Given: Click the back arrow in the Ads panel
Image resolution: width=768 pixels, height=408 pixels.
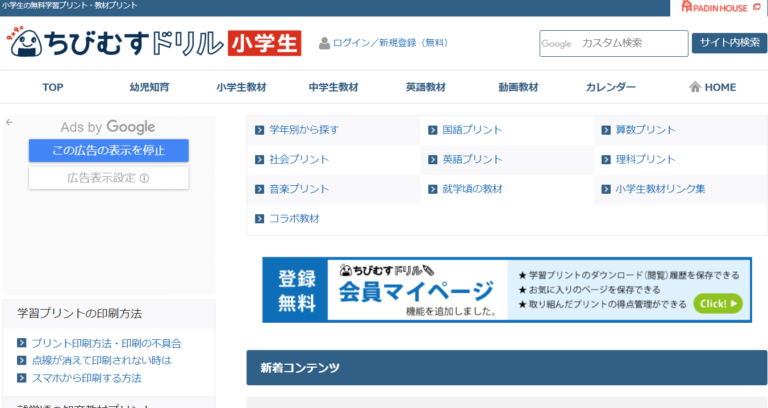Looking at the screenshot, I should click(x=9, y=122).
